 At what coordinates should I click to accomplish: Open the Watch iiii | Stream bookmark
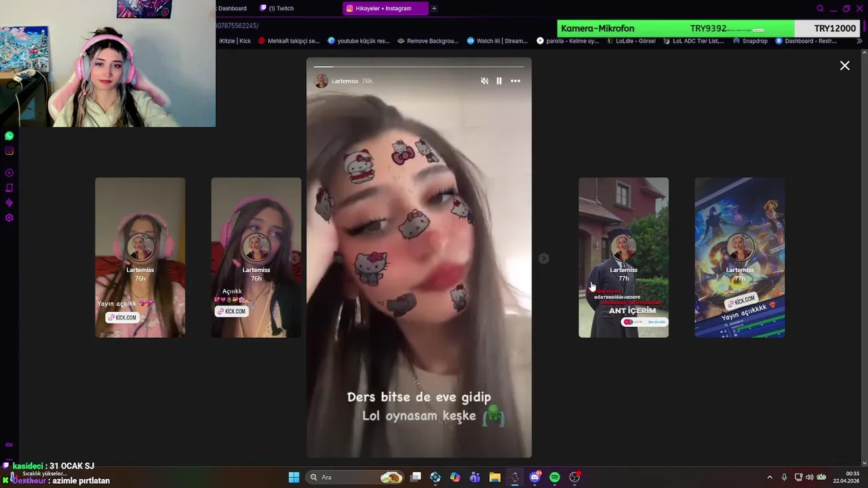point(498,41)
